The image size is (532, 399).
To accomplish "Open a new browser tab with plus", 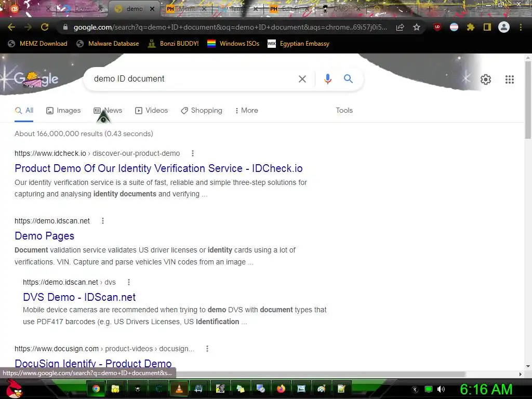I will tap(430, 9).
